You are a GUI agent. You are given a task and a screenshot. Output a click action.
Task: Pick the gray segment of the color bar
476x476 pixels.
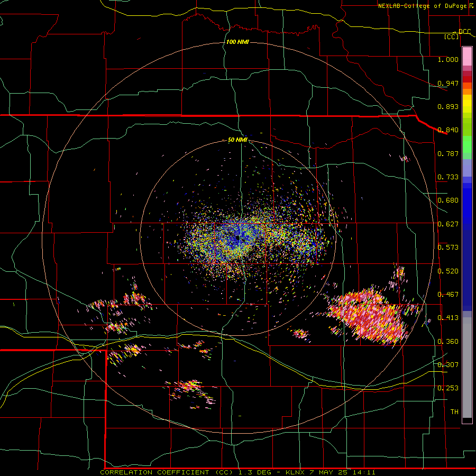click(467, 368)
